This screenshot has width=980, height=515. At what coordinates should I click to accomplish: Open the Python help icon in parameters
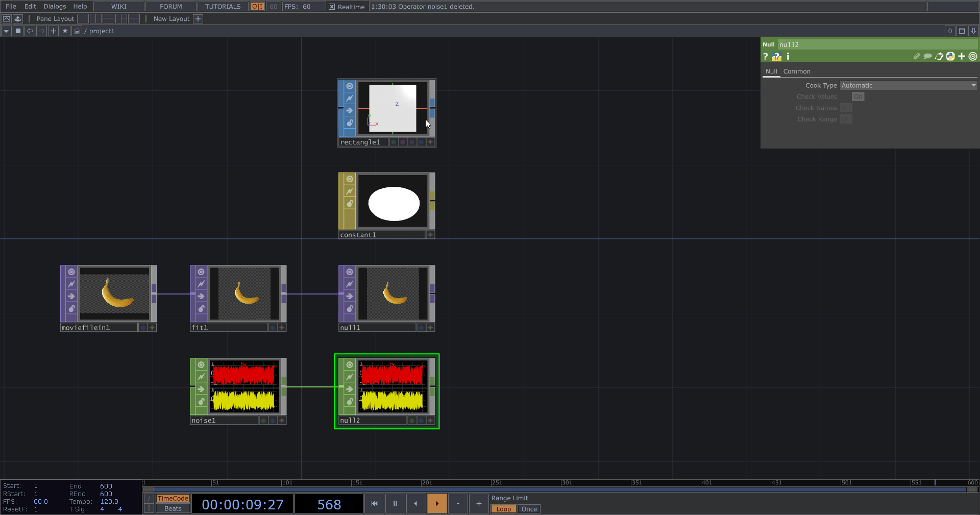776,57
